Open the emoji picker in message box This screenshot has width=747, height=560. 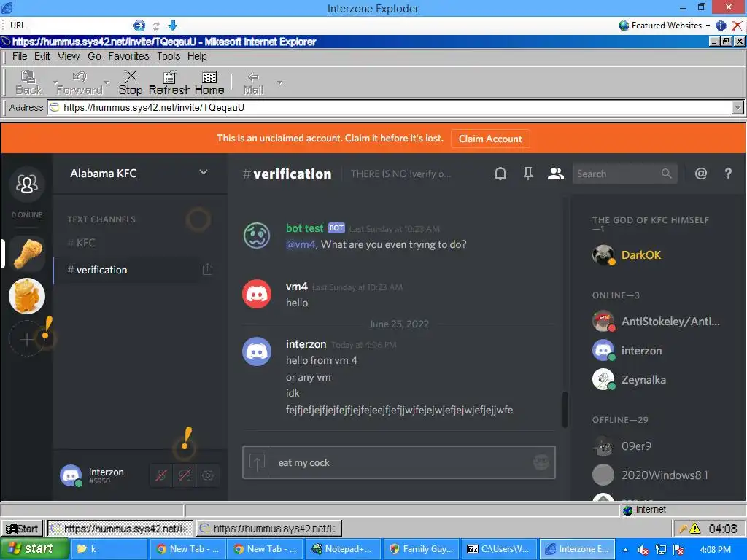click(541, 462)
